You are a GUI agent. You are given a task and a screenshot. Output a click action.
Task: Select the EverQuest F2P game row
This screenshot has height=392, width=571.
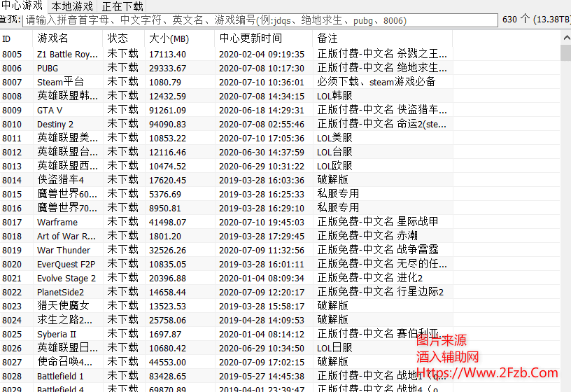tap(226, 264)
